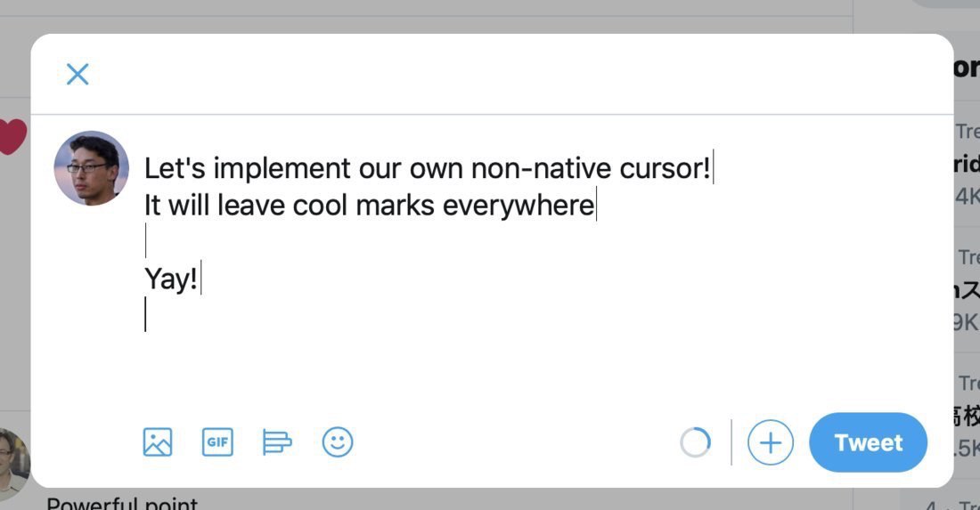The image size is (980, 510).
Task: Click the word "everywhere" in the draft
Action: pos(518,206)
